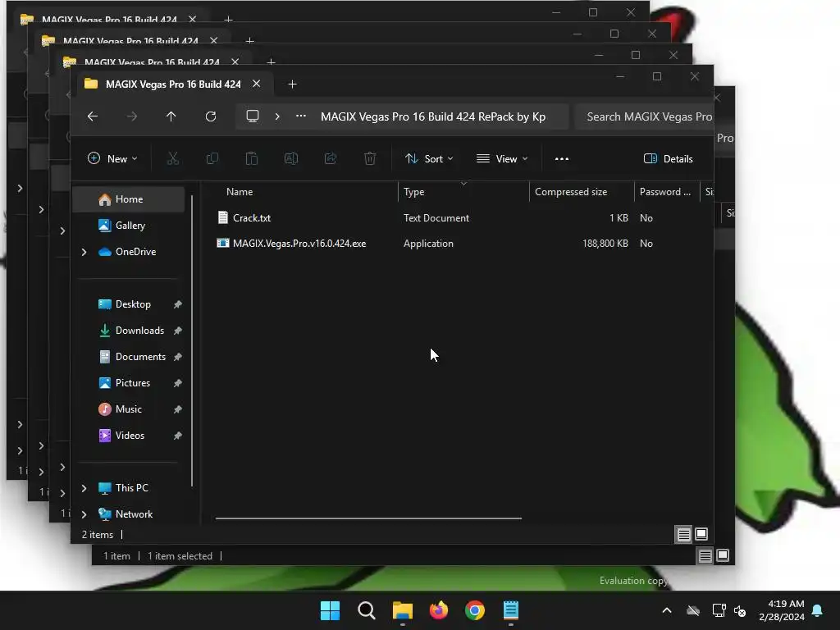Expand the Network tree node

pyautogui.click(x=84, y=514)
